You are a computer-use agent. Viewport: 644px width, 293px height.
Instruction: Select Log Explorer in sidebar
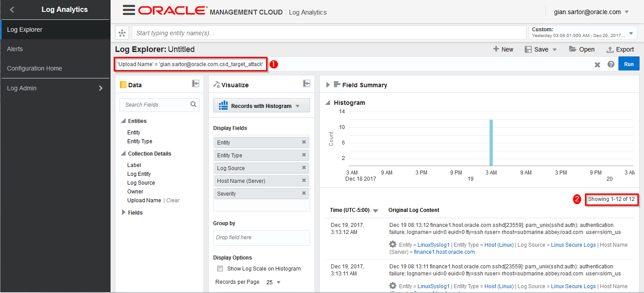click(x=55, y=30)
